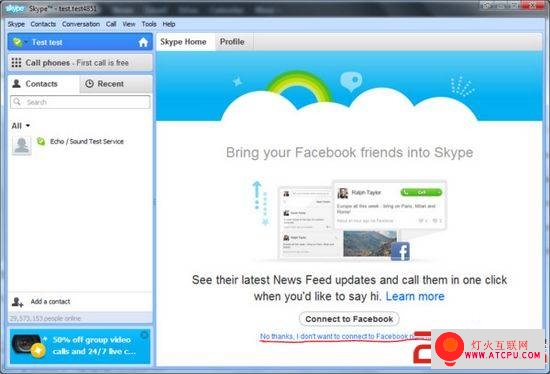Click the dial pad icon
Viewport: 550px width, 374px height.
click(x=16, y=63)
